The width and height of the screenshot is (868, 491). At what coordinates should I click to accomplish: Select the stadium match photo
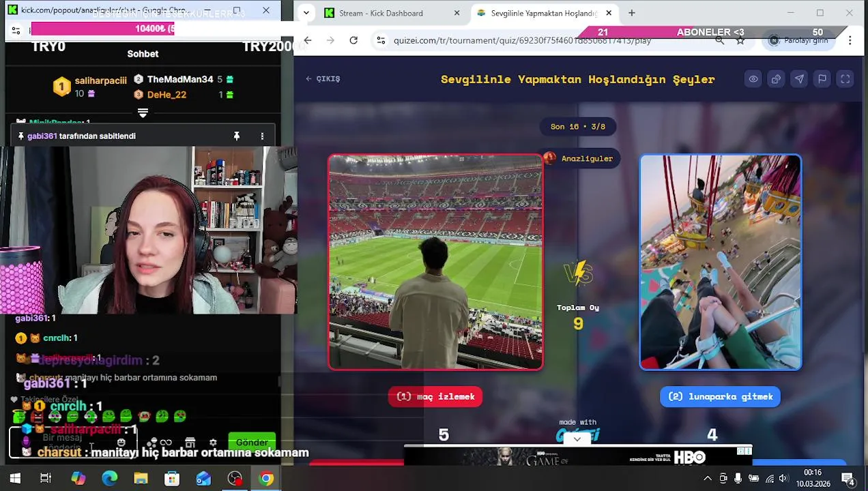click(435, 263)
